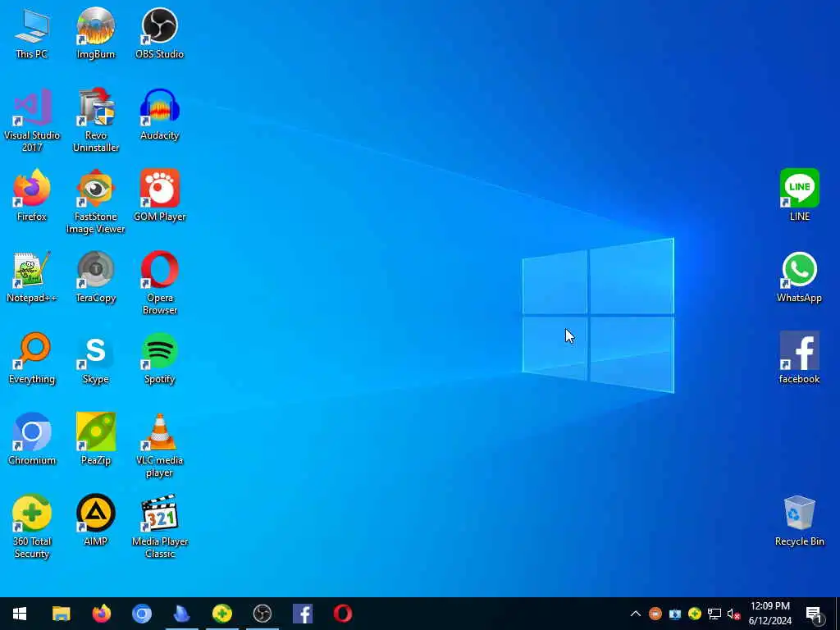Select the PeaZip desktop shortcut
The width and height of the screenshot is (840, 630).
point(95,440)
